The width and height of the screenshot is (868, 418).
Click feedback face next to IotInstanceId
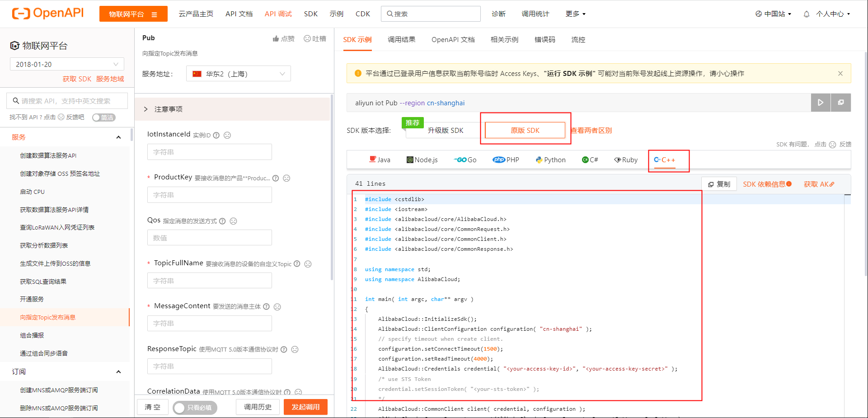tap(227, 135)
